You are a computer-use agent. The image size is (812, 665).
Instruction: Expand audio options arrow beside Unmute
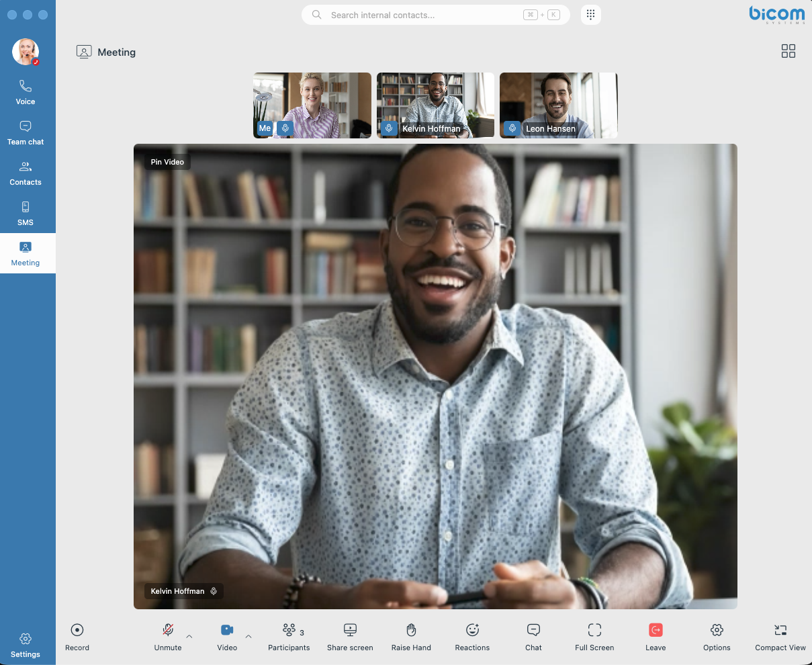coord(189,636)
